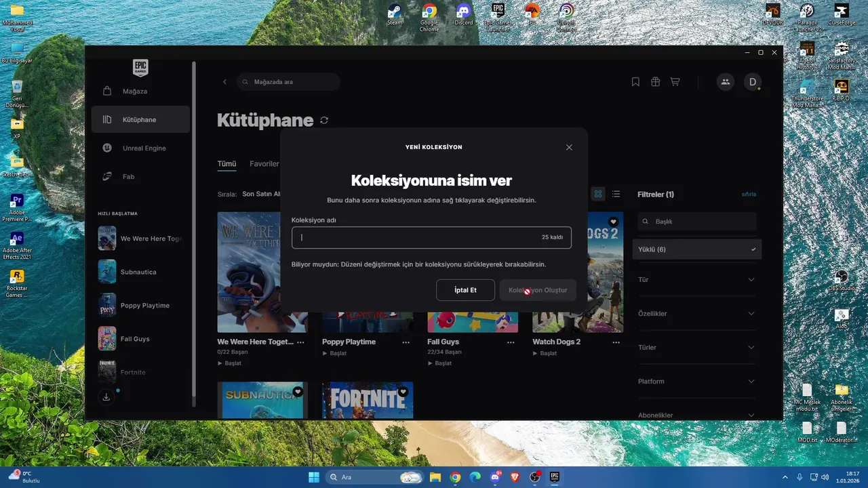Expand the Platform filter section

(696, 381)
